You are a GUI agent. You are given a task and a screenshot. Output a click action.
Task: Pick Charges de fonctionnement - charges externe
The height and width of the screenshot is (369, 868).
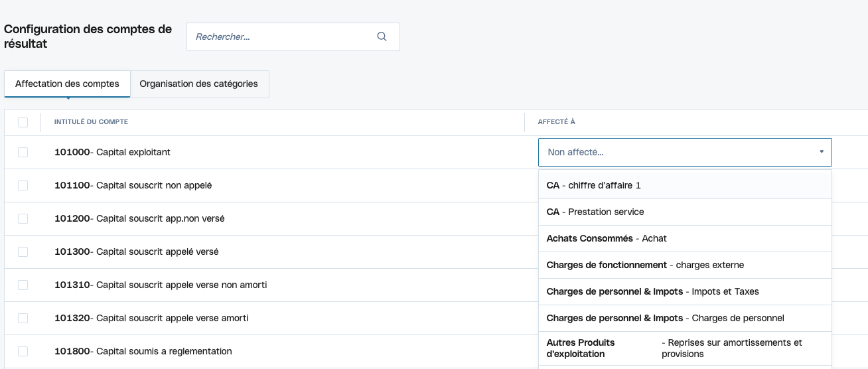coord(684,265)
